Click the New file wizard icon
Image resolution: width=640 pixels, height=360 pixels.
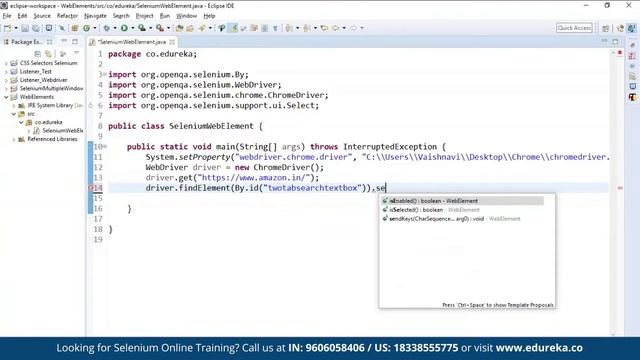pos(8,28)
